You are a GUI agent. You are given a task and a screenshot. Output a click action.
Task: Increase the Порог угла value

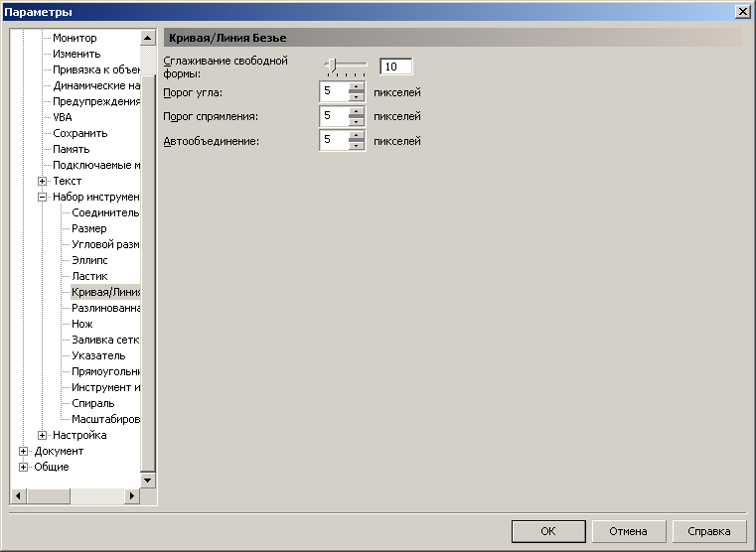click(x=357, y=86)
